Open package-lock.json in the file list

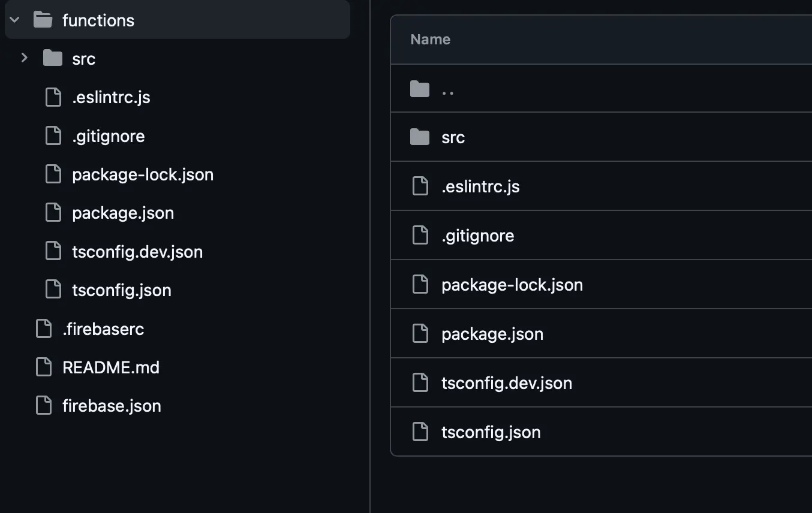pyautogui.click(x=512, y=284)
